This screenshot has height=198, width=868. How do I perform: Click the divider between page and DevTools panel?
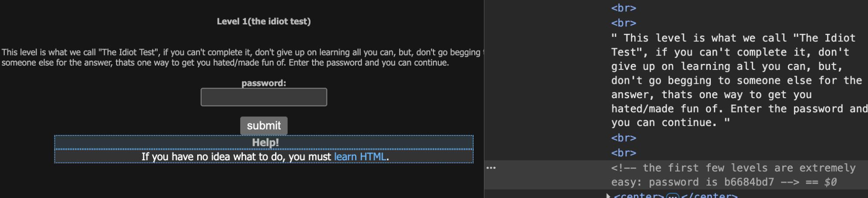click(484, 99)
